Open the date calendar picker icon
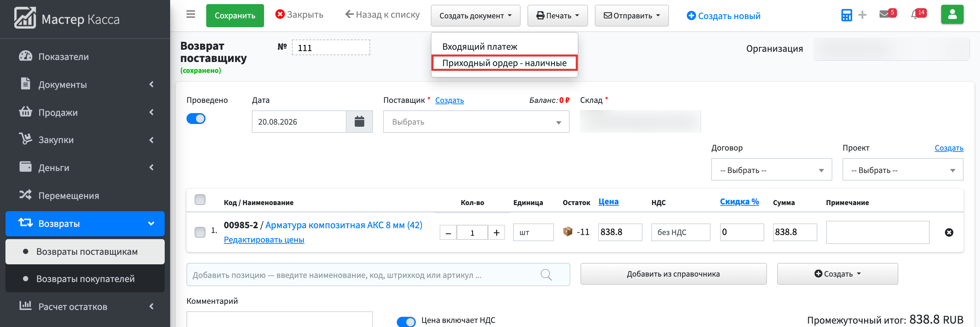Screen dimensions: 980x327 359,122
